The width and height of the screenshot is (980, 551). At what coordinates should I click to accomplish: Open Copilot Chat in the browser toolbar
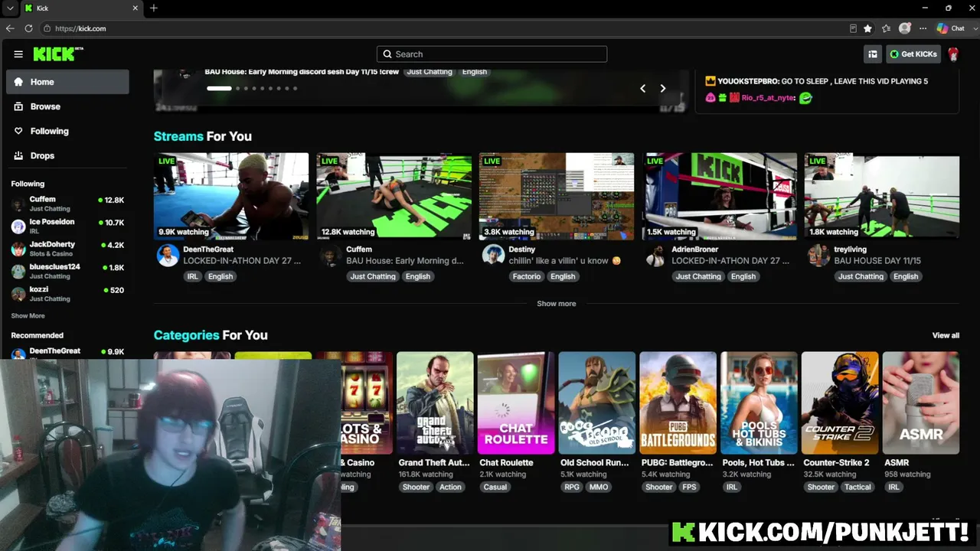point(951,28)
